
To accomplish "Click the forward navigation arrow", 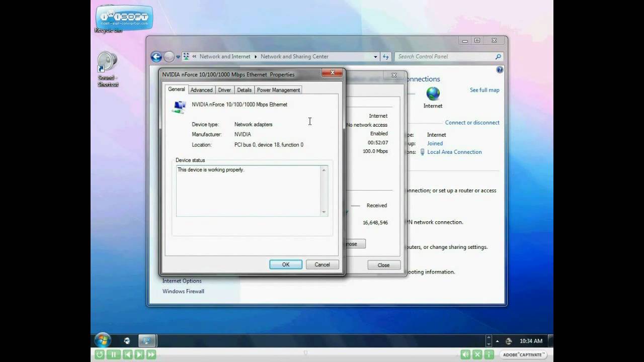I will [169, 57].
